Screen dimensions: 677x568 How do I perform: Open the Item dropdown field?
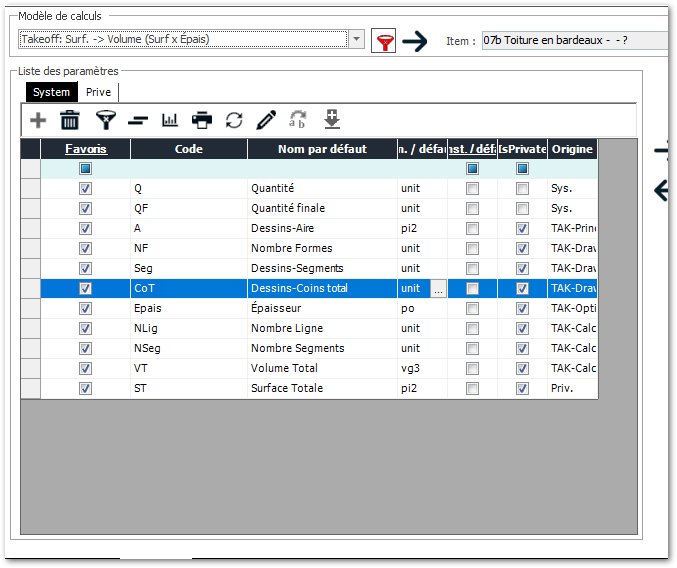[x=574, y=41]
